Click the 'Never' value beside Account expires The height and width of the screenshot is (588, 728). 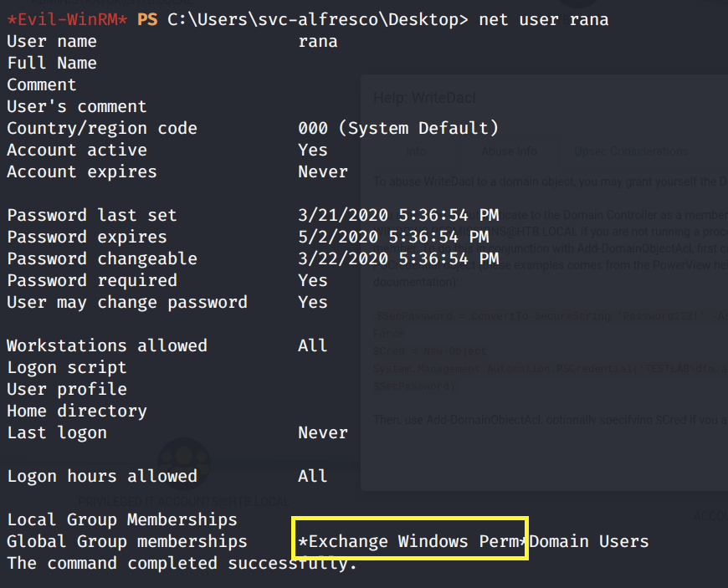pos(323,171)
